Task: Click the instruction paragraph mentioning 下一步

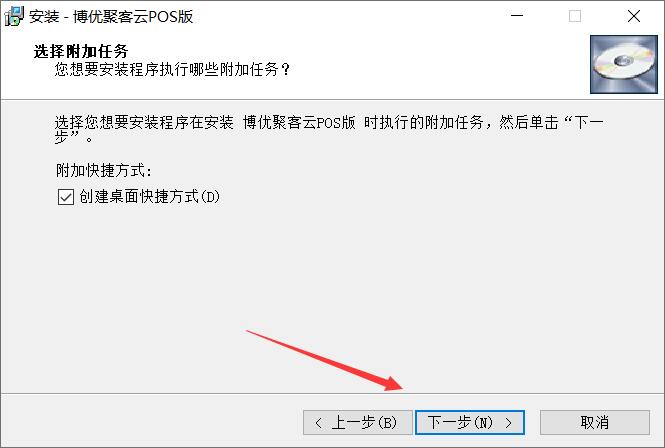Action: point(329,129)
